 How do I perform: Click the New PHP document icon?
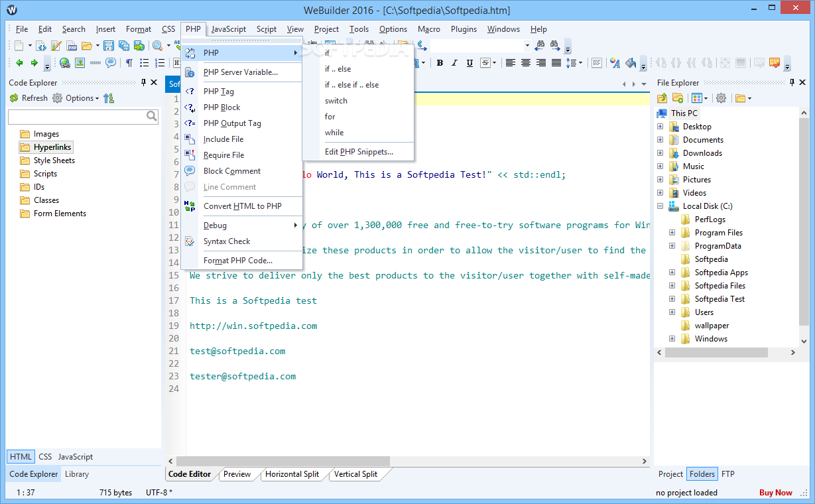(x=72, y=46)
